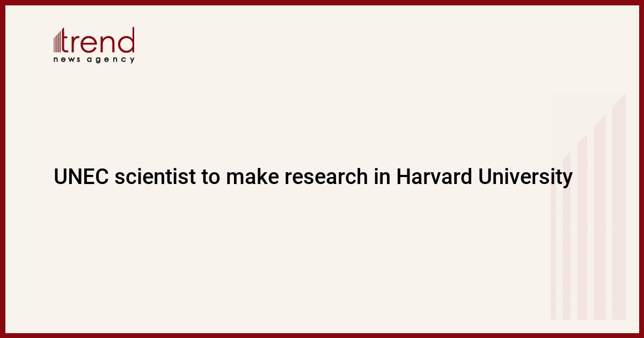Click the dark red left border
The height and width of the screenshot is (338, 644).
2,169
